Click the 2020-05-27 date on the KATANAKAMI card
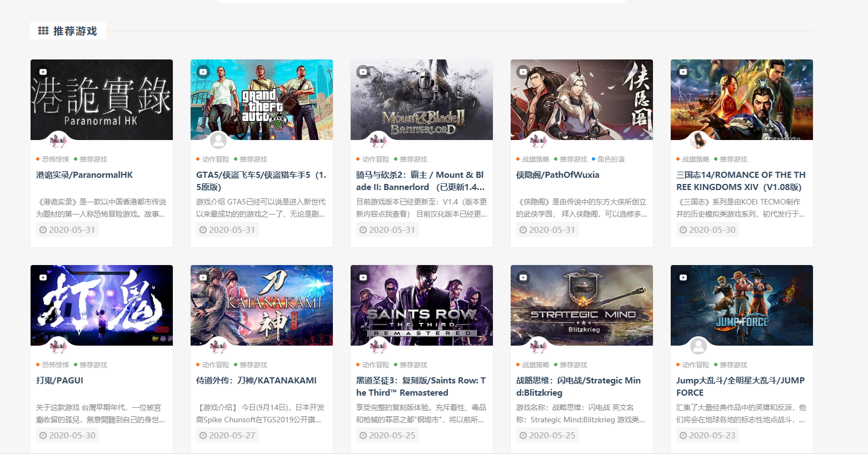Viewport: 868px width, 454px height. [x=227, y=436]
